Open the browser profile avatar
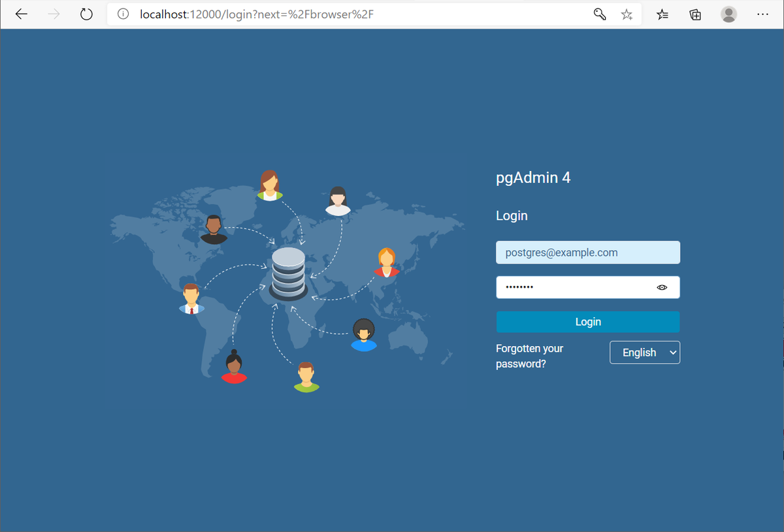The image size is (784, 532). click(x=729, y=14)
